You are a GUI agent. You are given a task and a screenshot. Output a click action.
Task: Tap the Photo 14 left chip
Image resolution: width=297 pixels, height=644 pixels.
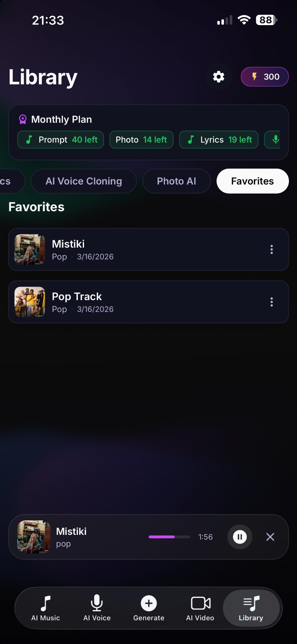coord(141,140)
